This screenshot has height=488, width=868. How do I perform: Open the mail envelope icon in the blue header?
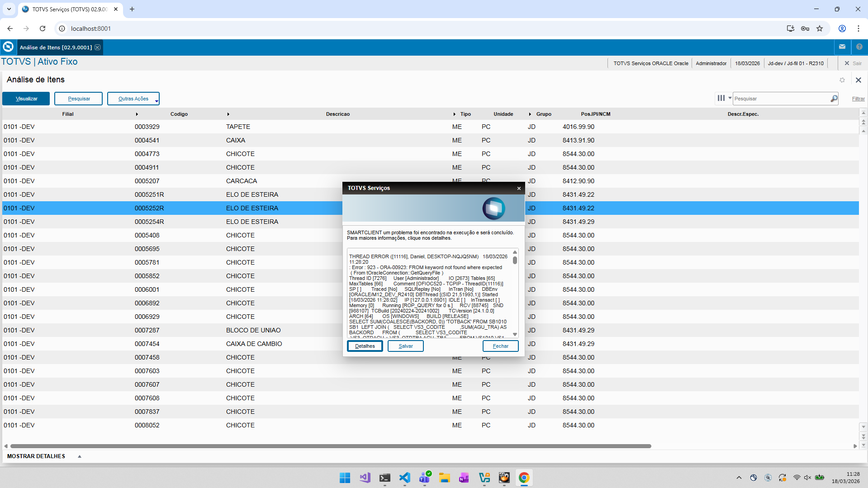click(x=842, y=47)
